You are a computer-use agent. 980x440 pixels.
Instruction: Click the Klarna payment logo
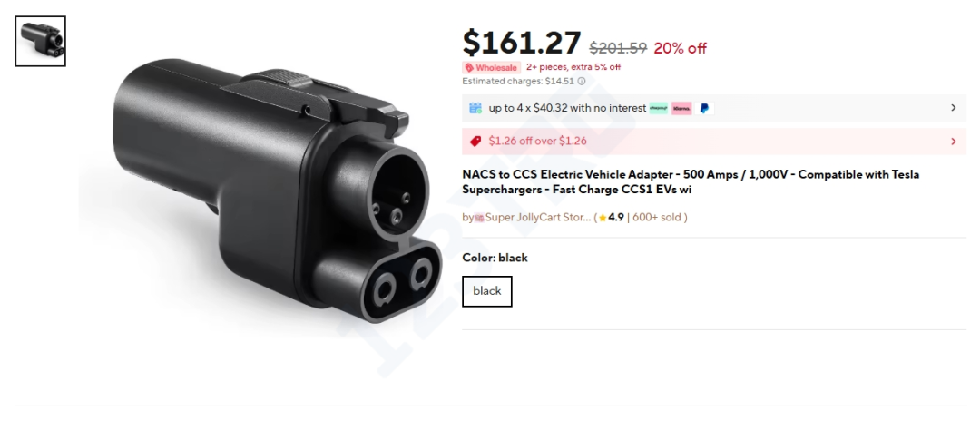pos(681,108)
